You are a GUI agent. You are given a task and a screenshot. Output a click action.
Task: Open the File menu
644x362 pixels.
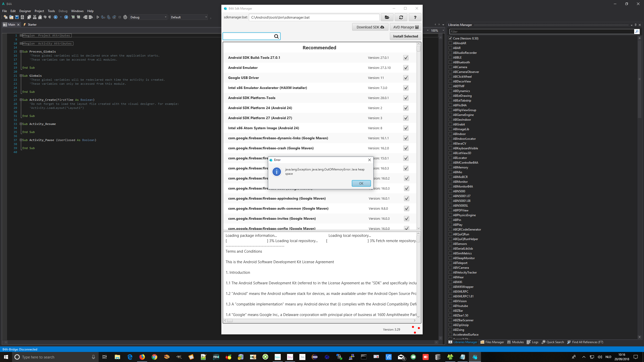pyautogui.click(x=5, y=11)
